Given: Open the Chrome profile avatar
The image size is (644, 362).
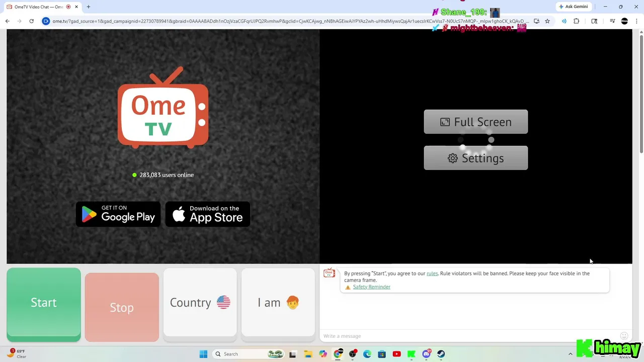Looking at the screenshot, I should pyautogui.click(x=624, y=21).
